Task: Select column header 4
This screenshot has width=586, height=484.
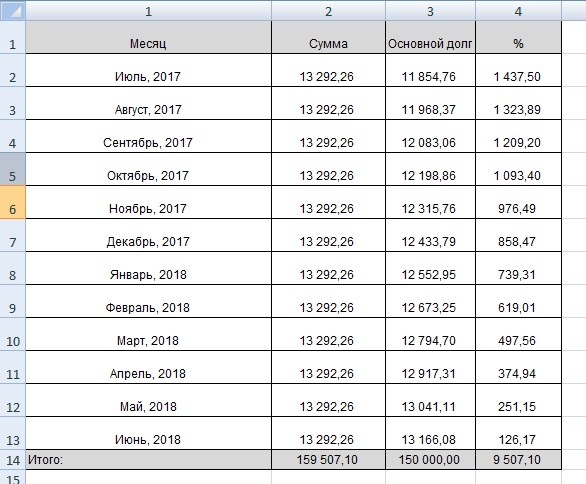Action: (x=518, y=11)
